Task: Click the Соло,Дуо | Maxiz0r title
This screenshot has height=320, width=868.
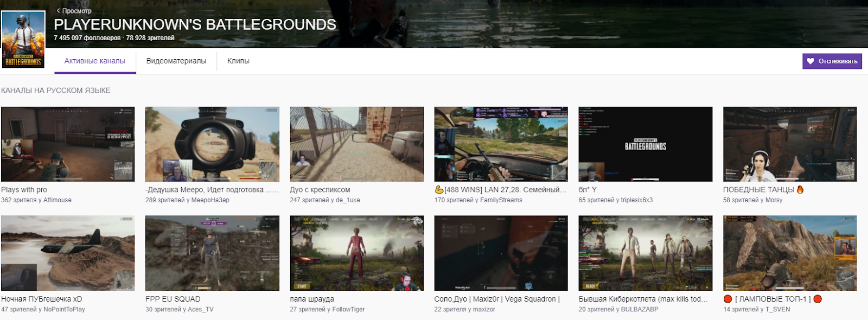Action: (497, 299)
